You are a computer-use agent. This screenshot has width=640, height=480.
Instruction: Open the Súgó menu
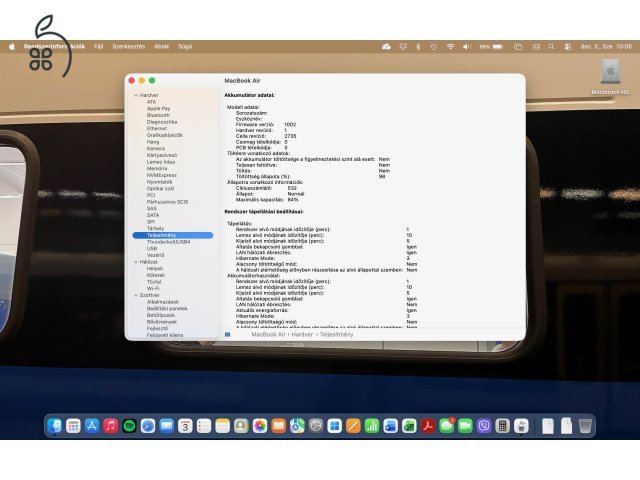185,47
